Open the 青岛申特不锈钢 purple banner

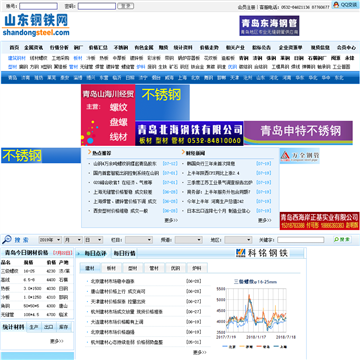298,133
